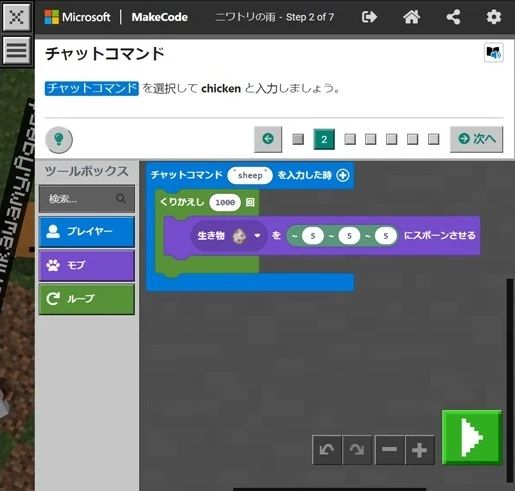Jump to tutorial step 3 square
This screenshot has width=515, height=491.
[x=350, y=139]
